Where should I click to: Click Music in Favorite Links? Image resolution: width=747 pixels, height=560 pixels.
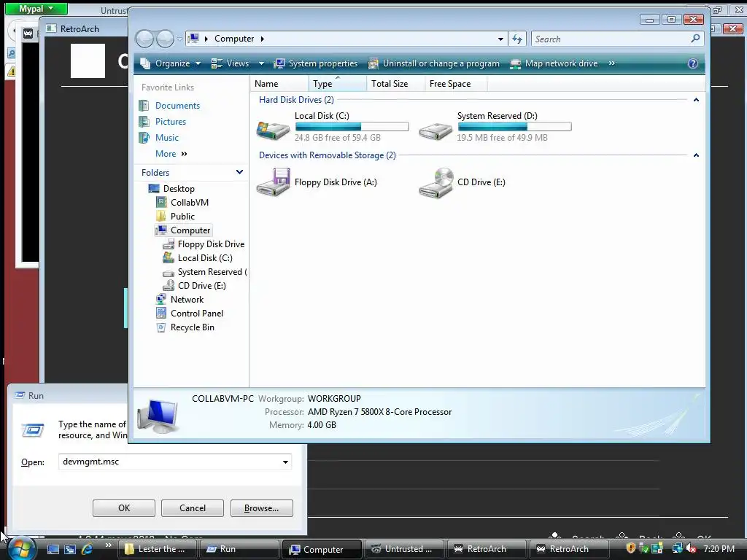click(x=167, y=138)
